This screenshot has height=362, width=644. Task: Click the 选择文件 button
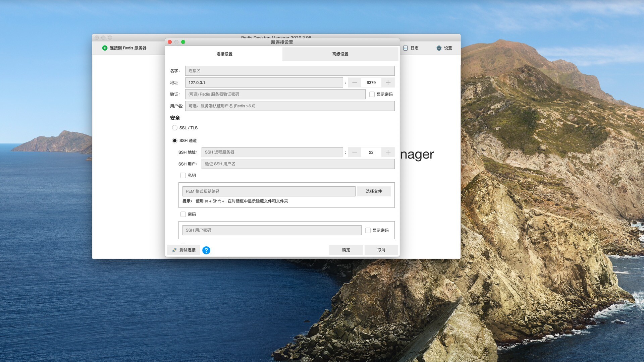[374, 191]
